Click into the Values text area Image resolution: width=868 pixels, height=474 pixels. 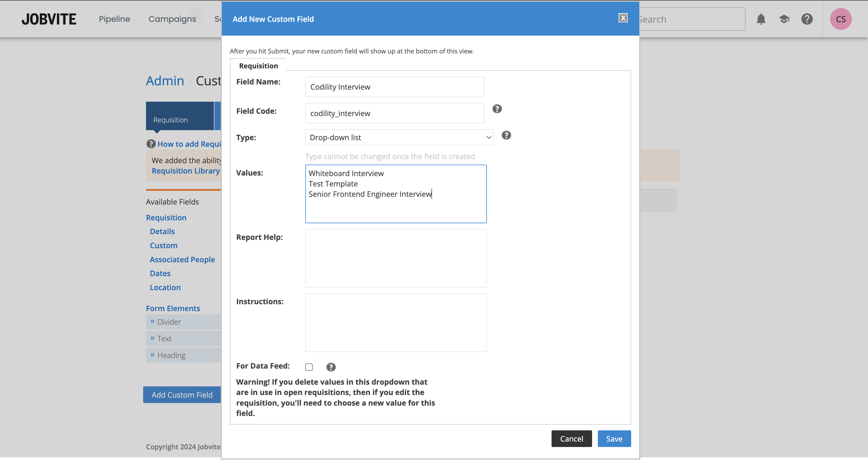pyautogui.click(x=395, y=194)
